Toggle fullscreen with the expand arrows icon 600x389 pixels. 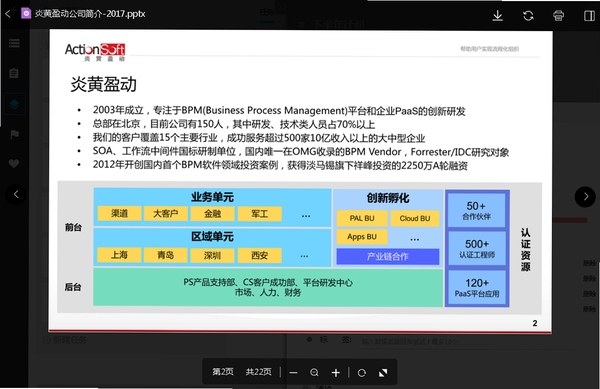pyautogui.click(x=383, y=373)
